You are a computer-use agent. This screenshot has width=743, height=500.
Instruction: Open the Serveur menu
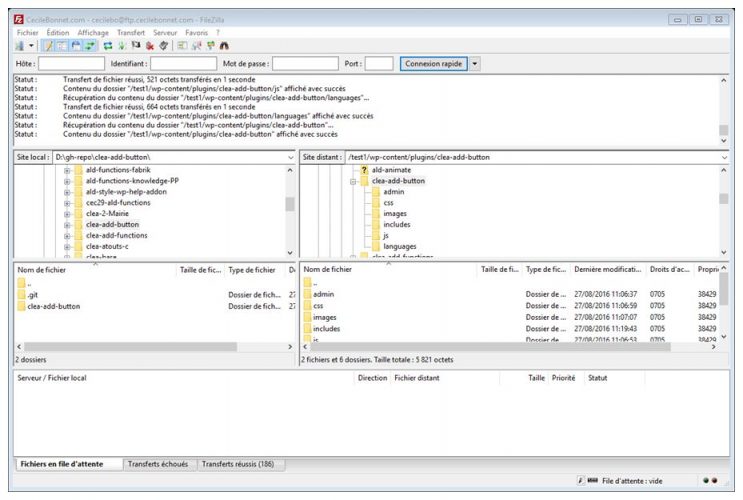tap(165, 33)
